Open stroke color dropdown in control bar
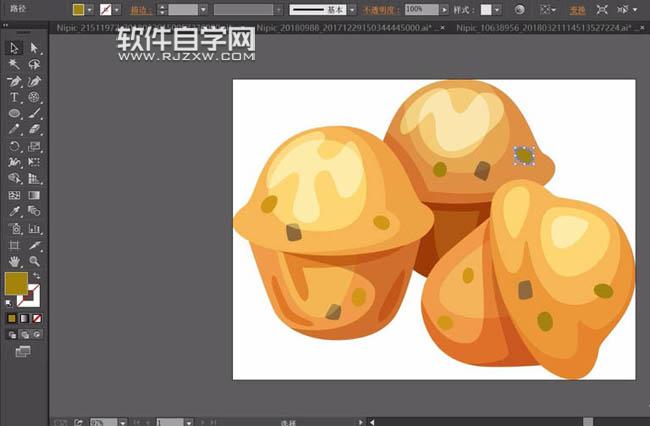650x426 pixels. click(117, 10)
